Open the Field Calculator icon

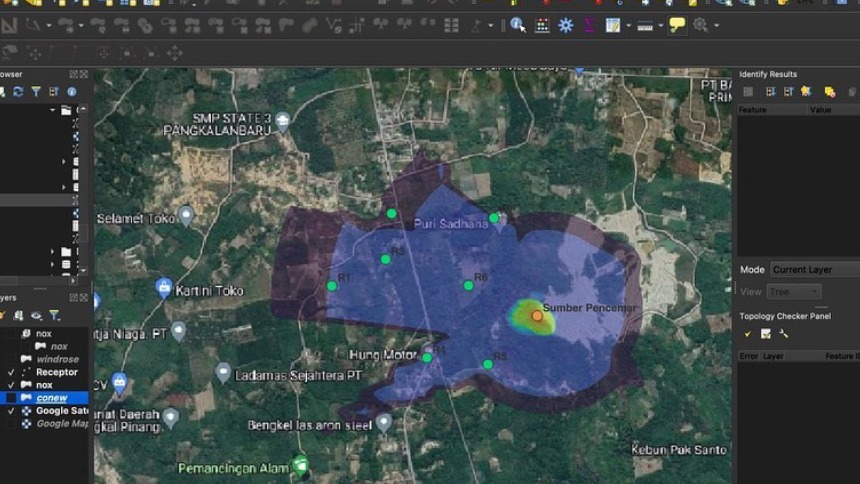612,25
